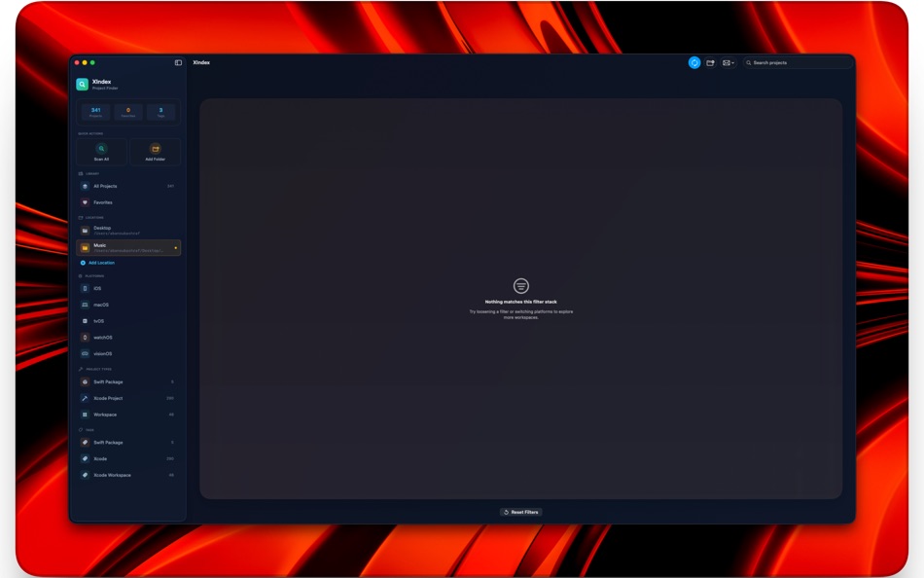
Task: Click Add Location in the sidebar
Action: [x=100, y=262]
